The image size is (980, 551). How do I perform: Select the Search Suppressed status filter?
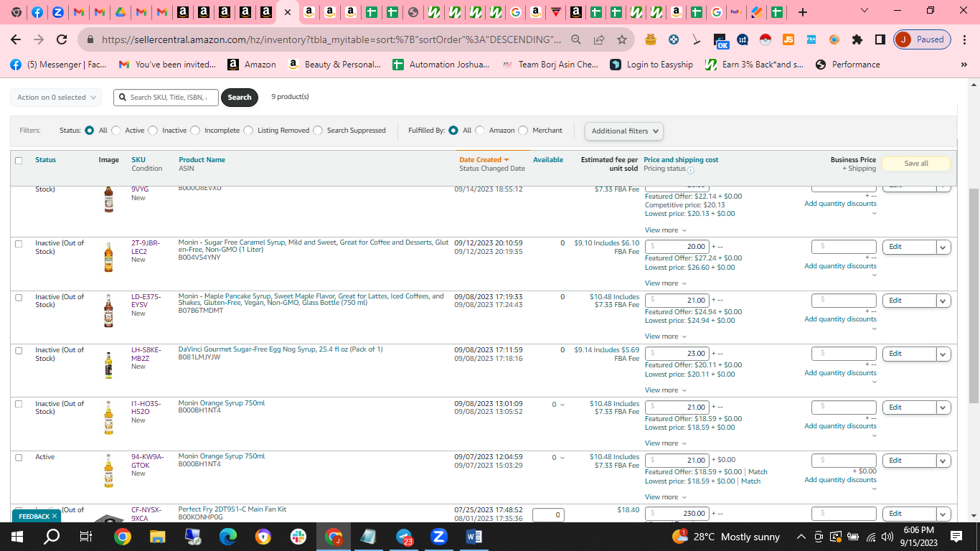click(318, 131)
